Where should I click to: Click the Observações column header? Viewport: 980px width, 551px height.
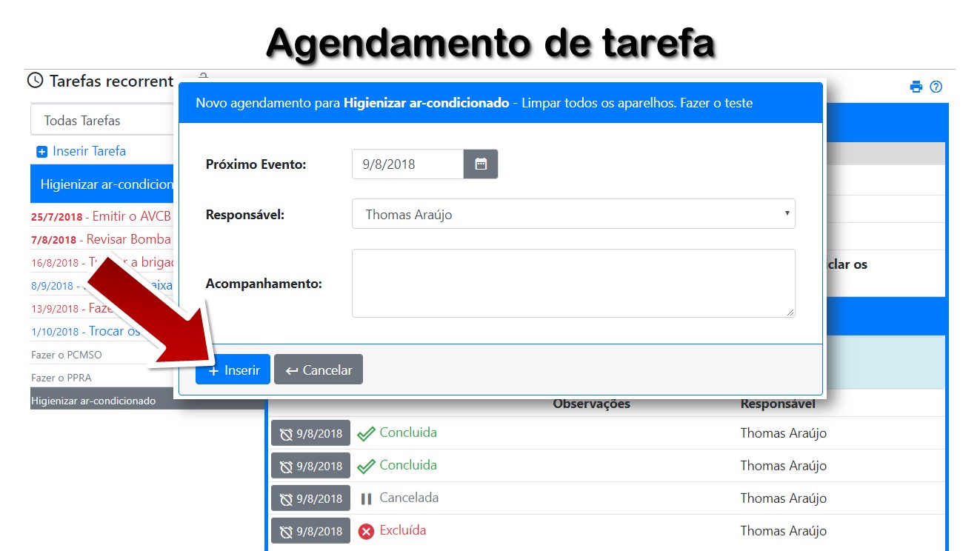click(x=592, y=404)
